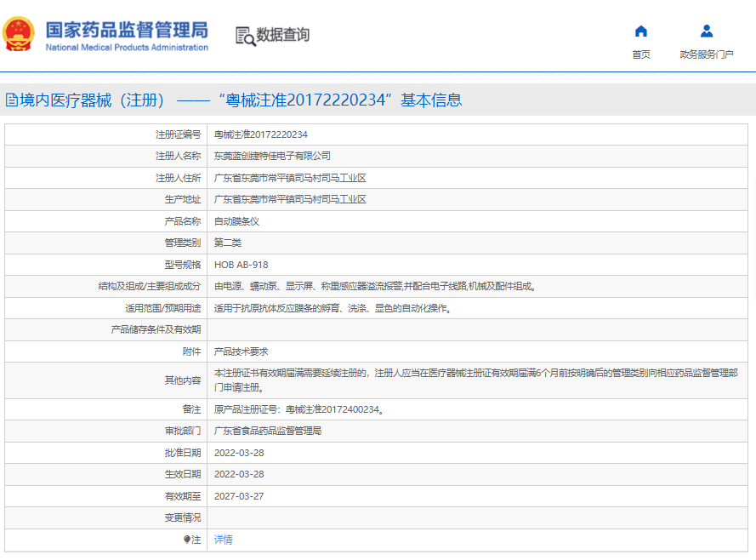Click the 其他内容 renewal notice text
This screenshot has height=560, width=756.
tap(476, 380)
